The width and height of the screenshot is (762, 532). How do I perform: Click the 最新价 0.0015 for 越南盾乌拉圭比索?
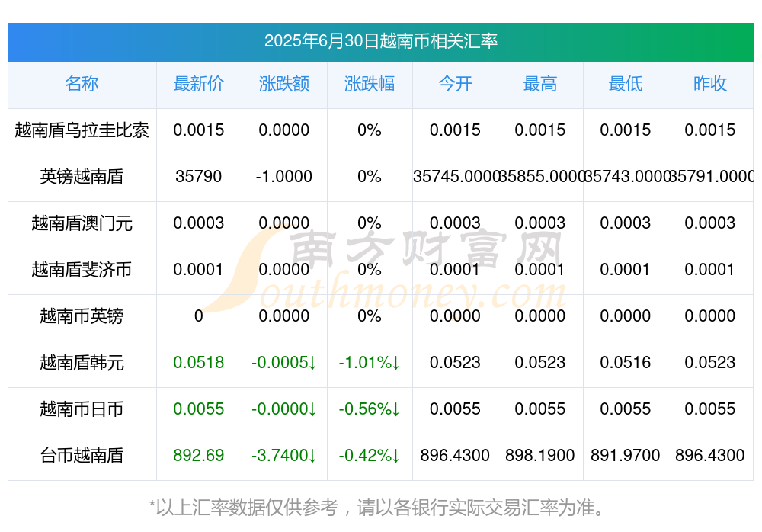pos(198,130)
